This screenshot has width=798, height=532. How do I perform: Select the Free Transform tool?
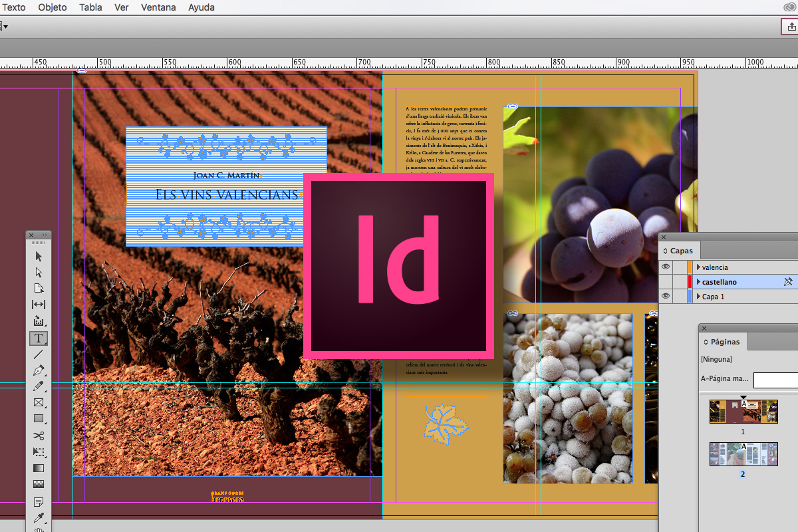[39, 452]
